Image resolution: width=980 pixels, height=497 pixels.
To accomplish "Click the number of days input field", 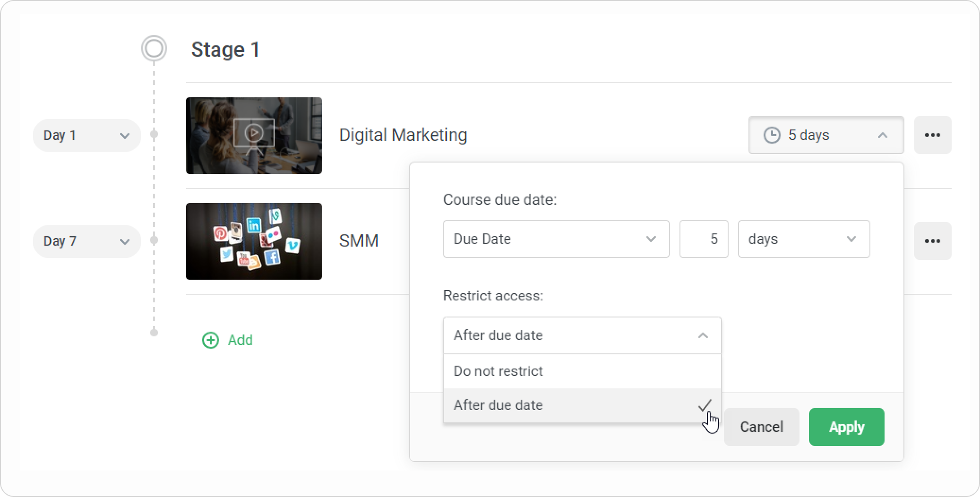I will point(704,239).
